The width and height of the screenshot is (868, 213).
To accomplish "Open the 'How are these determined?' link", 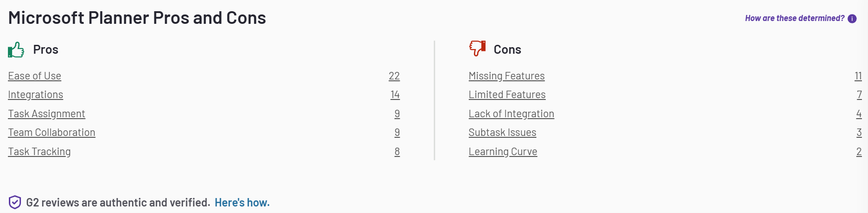I will [795, 18].
